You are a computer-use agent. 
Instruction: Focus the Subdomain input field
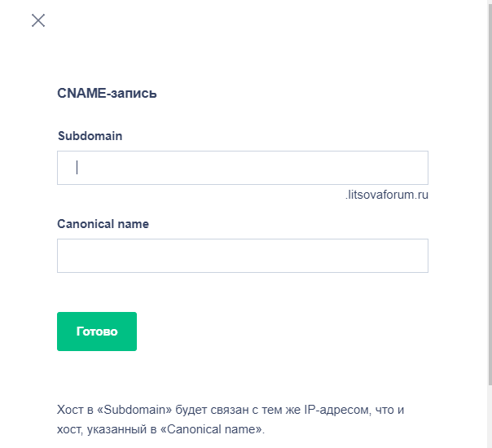click(x=243, y=168)
